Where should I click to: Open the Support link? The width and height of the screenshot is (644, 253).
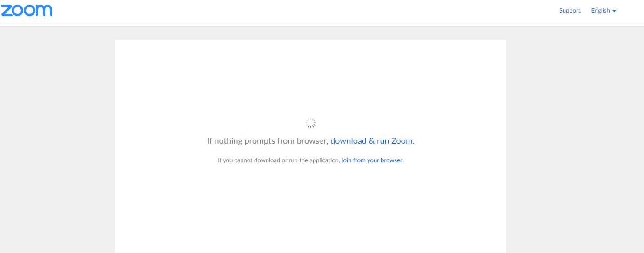coord(570,11)
